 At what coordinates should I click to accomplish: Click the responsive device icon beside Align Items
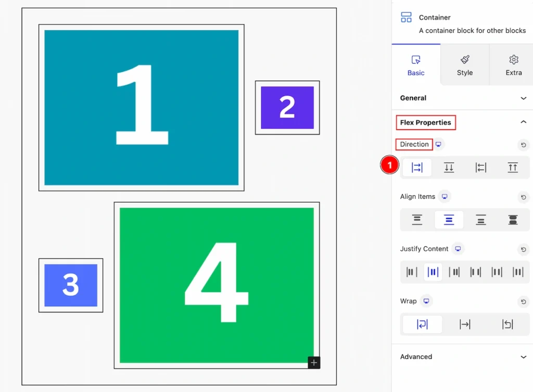click(445, 196)
